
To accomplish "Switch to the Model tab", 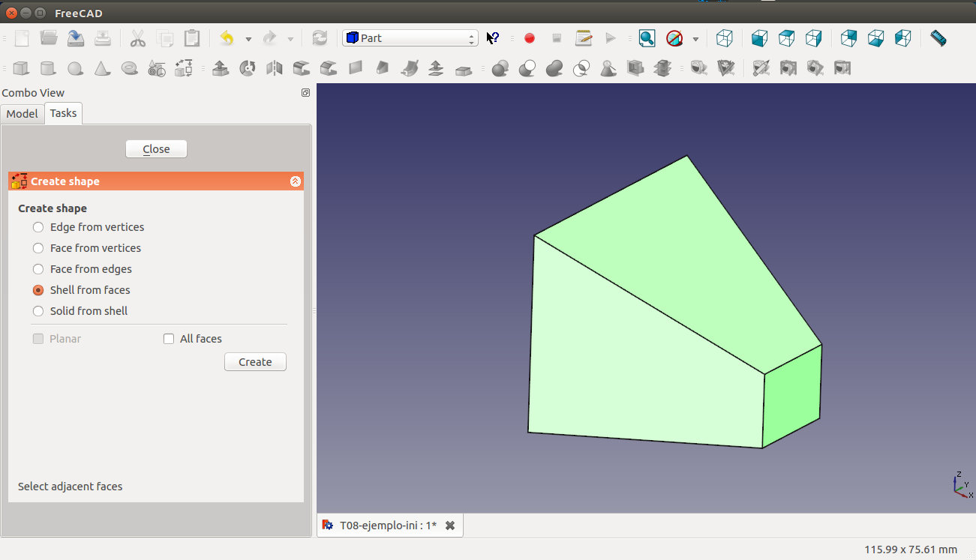I will pos(23,114).
